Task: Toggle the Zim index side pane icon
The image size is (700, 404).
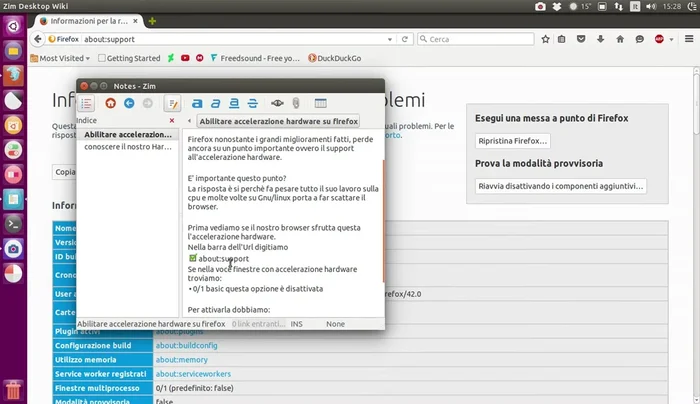Action: point(87,103)
